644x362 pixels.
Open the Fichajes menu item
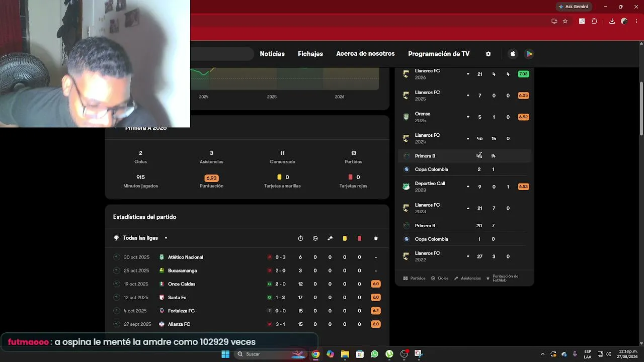point(310,54)
